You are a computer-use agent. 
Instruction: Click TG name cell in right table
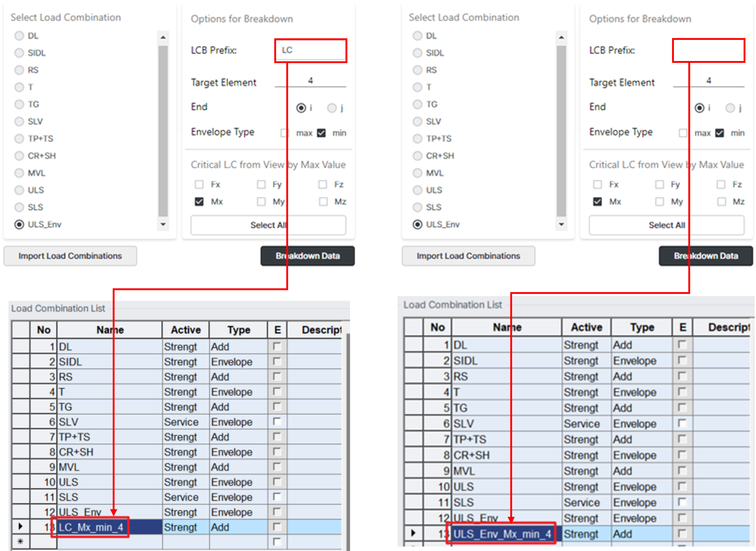[x=507, y=408]
